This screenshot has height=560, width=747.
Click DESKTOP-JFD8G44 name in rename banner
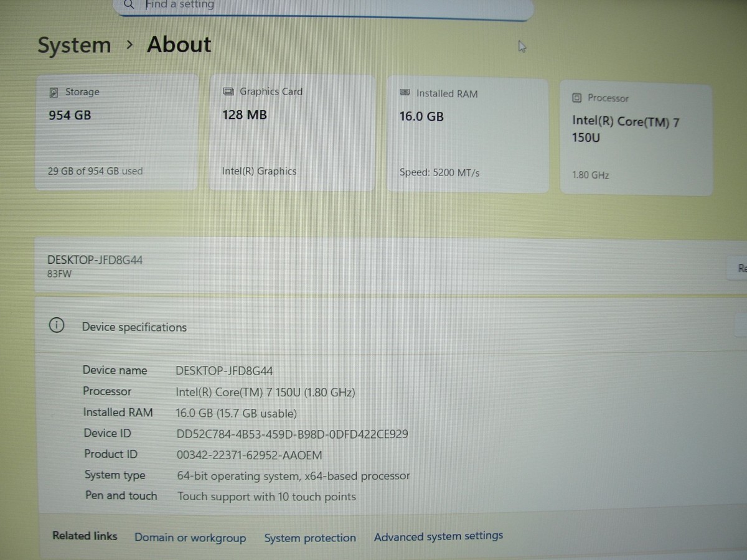tap(95, 260)
